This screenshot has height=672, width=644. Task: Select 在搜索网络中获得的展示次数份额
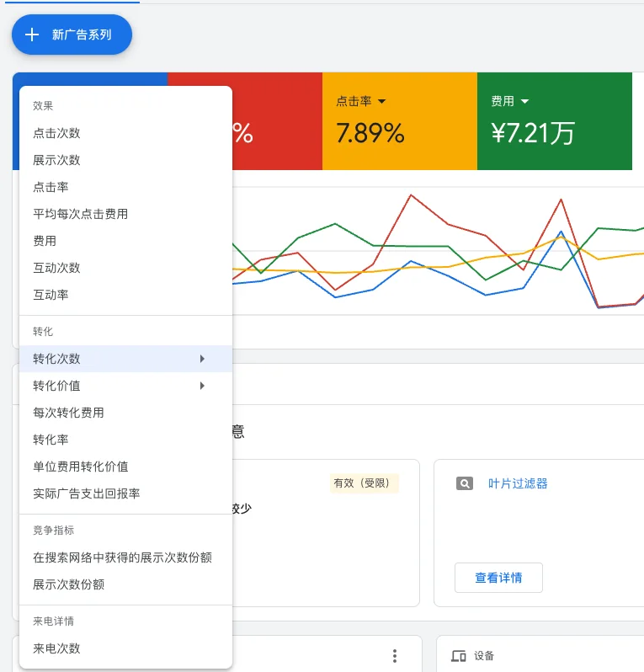point(125,557)
